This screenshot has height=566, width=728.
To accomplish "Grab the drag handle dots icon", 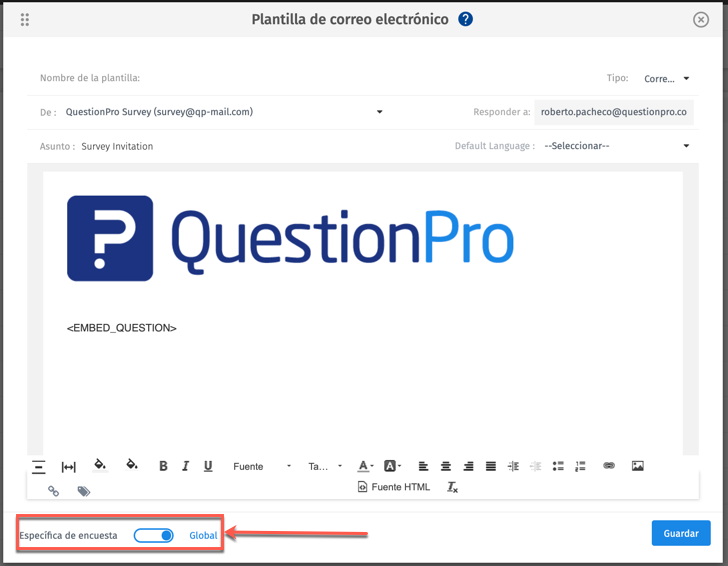I will pos(25,20).
